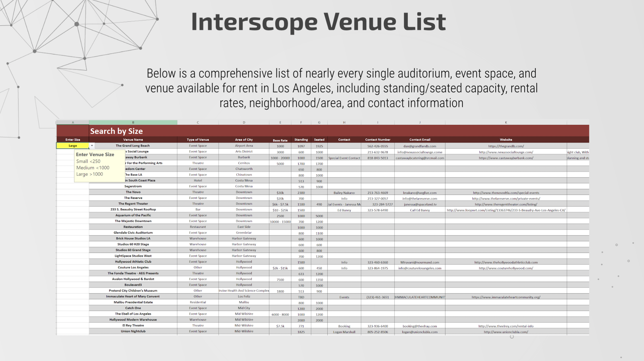The image size is (644, 361).
Task: Open the thelareserve.com private-events link
Action: [x=506, y=199]
